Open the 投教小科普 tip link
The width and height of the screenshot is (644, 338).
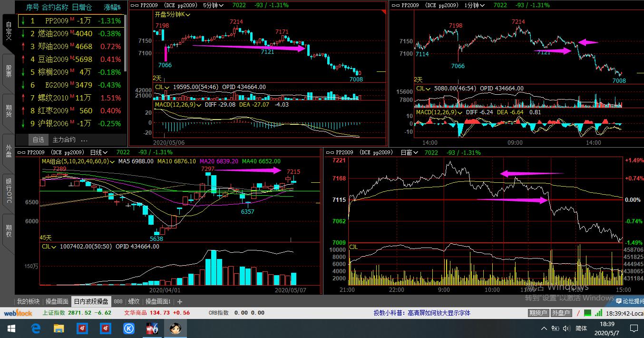pyautogui.click(x=422, y=313)
